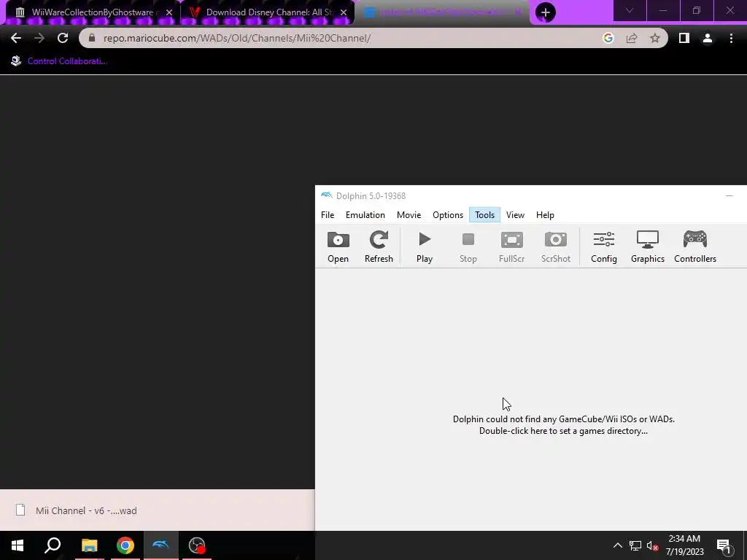Screen dimensions: 747x560
Task: Open the Windows notification center
Action: point(724,545)
